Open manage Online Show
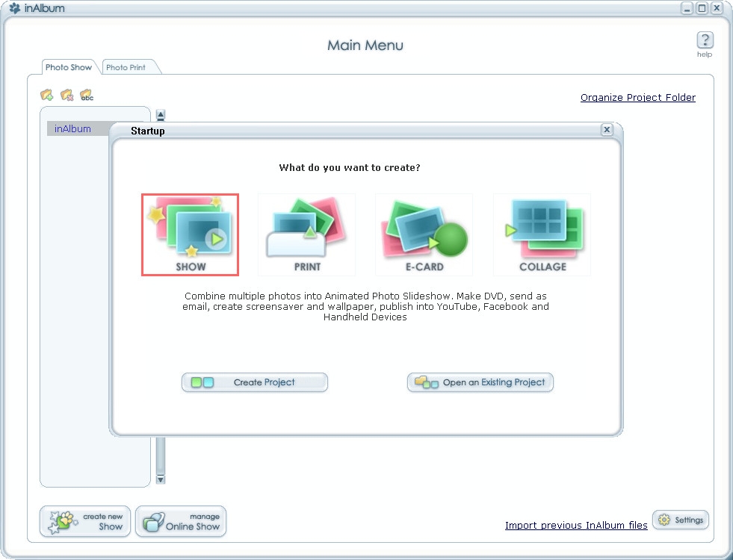This screenshot has width=733, height=560. point(180,521)
